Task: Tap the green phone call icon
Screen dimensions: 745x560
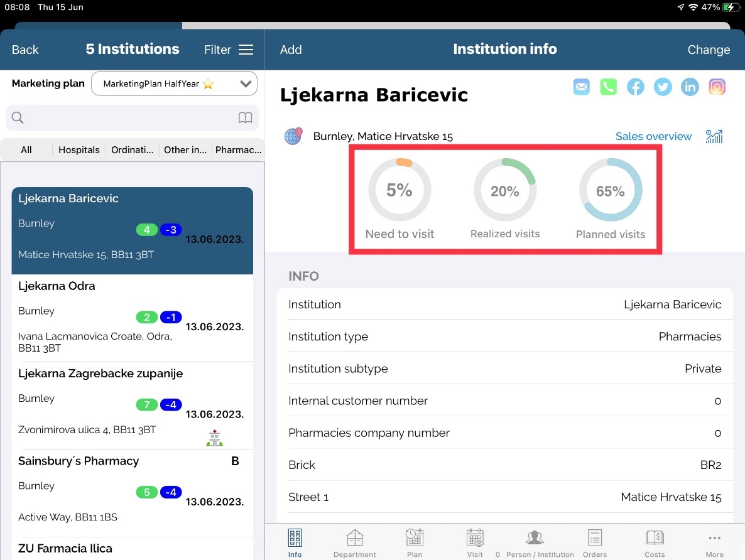Action: pos(608,87)
